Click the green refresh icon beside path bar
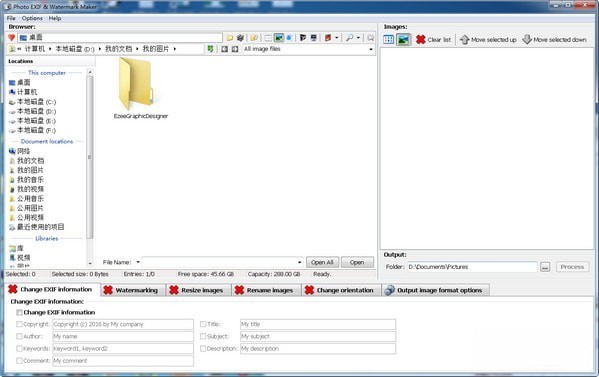Screen dimensions: 599x377 (x=210, y=49)
